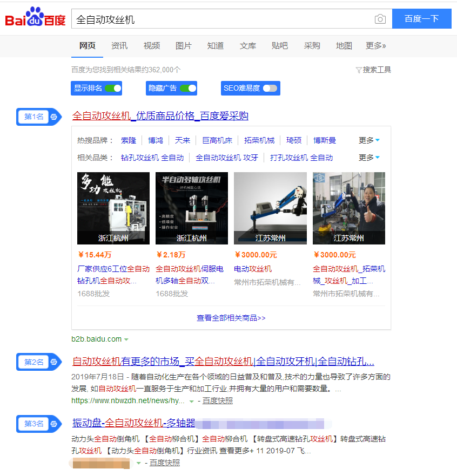This screenshot has width=457, height=476.
Task: Open 搜索工具 options
Action: tap(377, 70)
